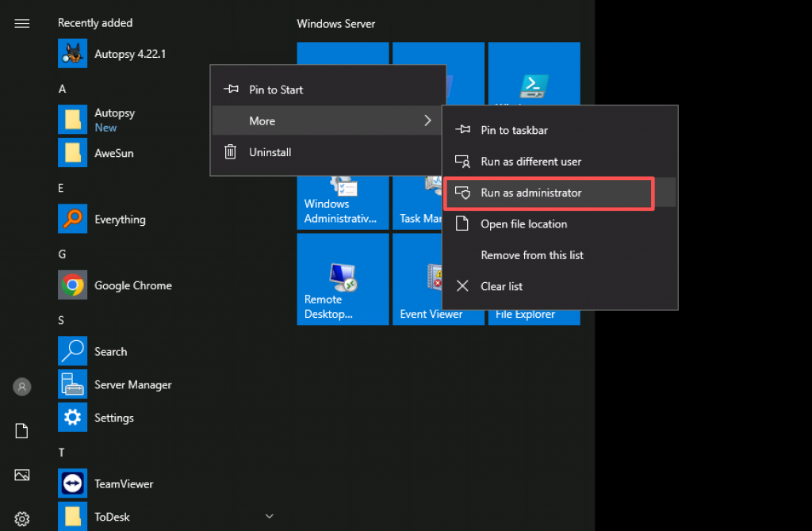Open Server Manager from the app list
812x531 pixels.
pos(72,384)
